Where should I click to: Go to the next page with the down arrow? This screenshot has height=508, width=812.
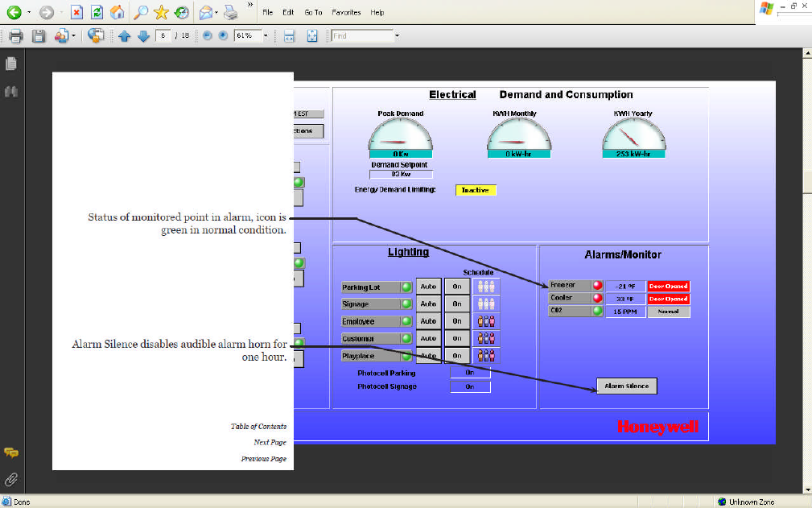(x=143, y=36)
